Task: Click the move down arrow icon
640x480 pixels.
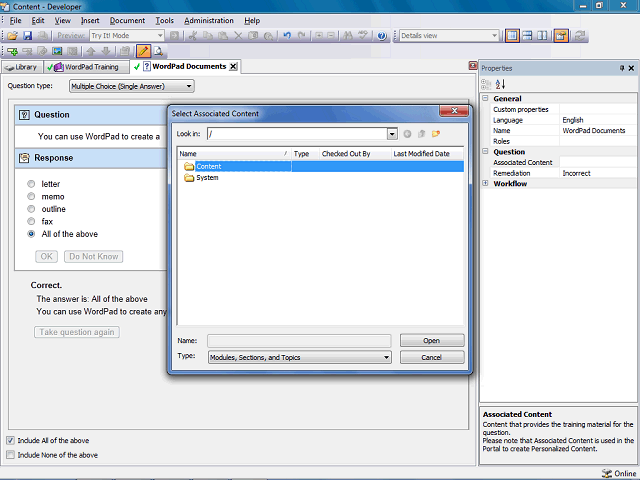Action: [x=106, y=51]
